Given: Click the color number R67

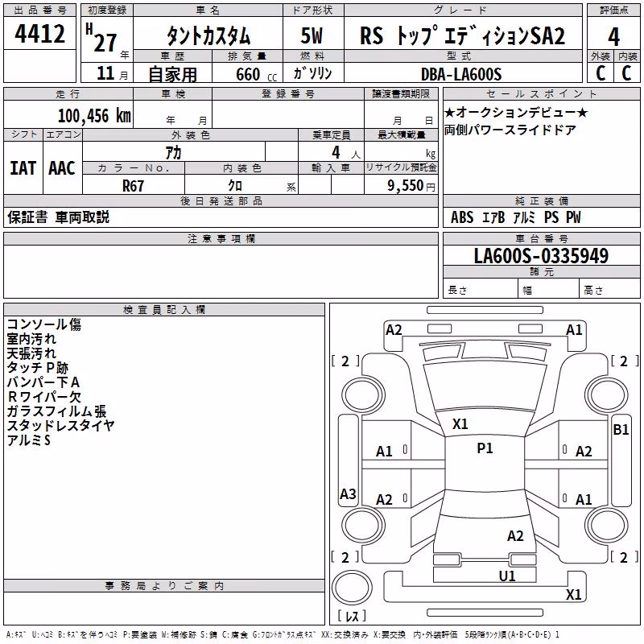Looking at the screenshot, I should pos(133,186).
